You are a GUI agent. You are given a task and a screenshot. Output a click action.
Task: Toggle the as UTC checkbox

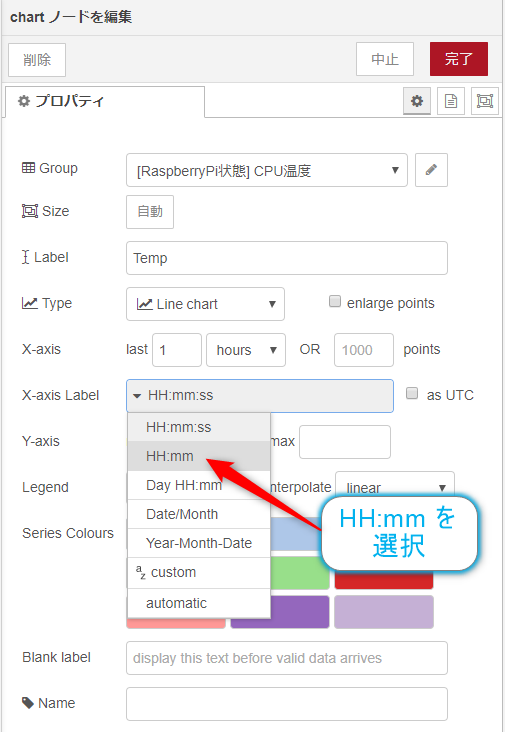(412, 393)
